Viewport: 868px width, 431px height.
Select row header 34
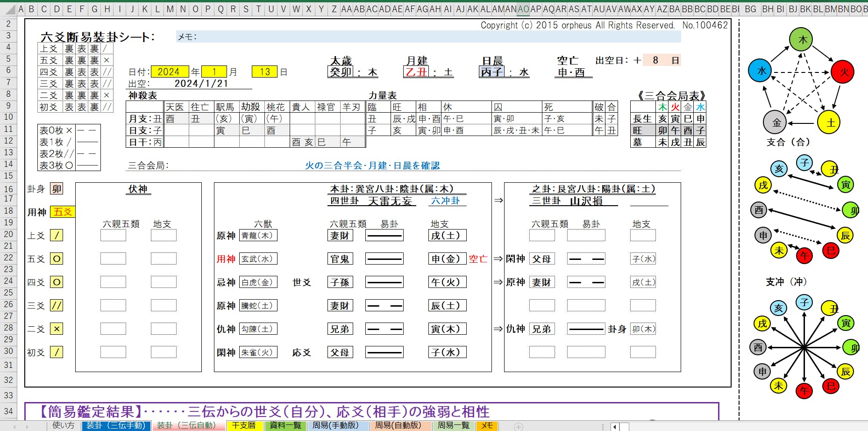(x=8, y=411)
